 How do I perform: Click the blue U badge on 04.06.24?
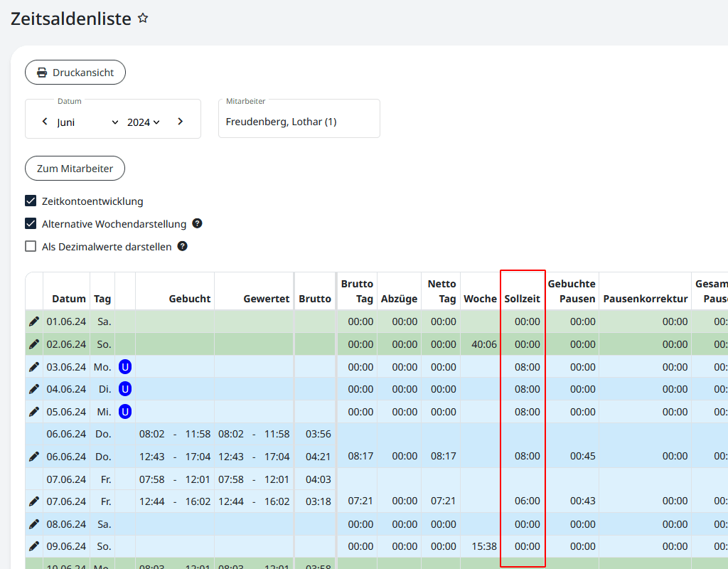[125, 389]
